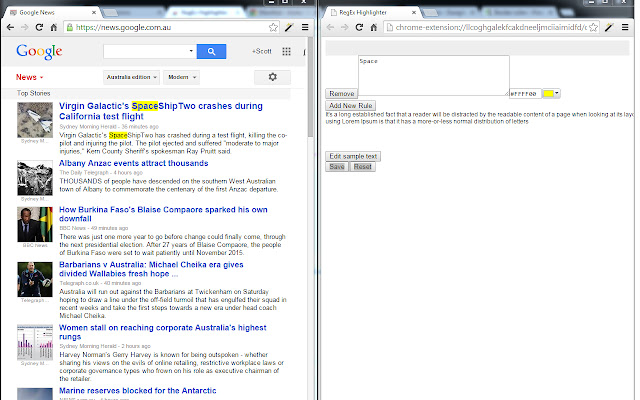Open the Google apps grid
640x400 pixels.
click(x=287, y=51)
